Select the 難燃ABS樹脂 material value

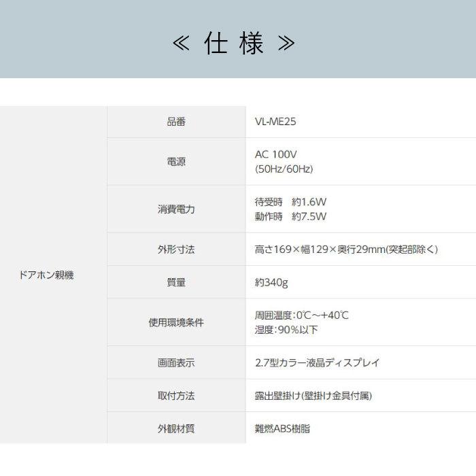tap(282, 429)
